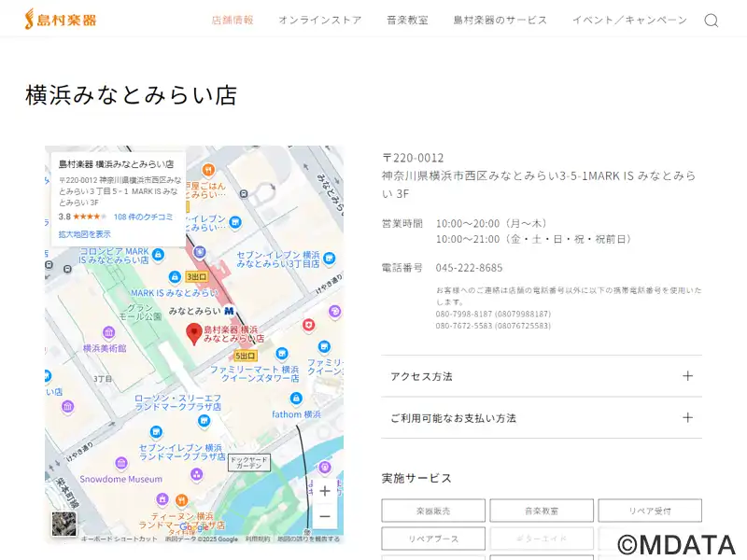Open the オンラインストア navigation item

320,20
